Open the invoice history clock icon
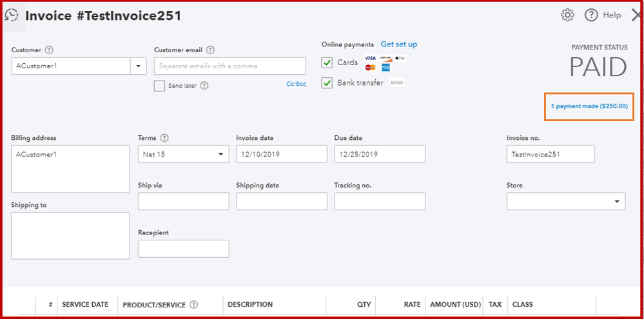The height and width of the screenshot is (319, 644). click(11, 16)
